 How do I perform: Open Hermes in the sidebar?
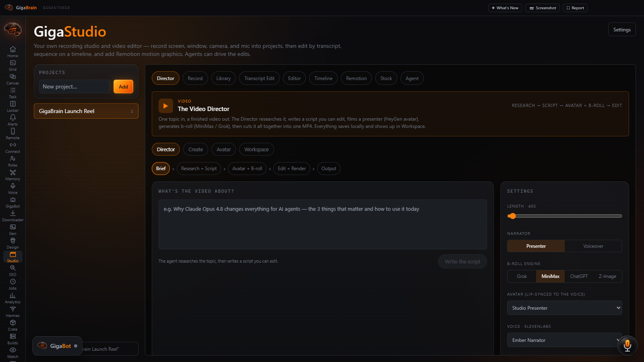tap(12, 311)
